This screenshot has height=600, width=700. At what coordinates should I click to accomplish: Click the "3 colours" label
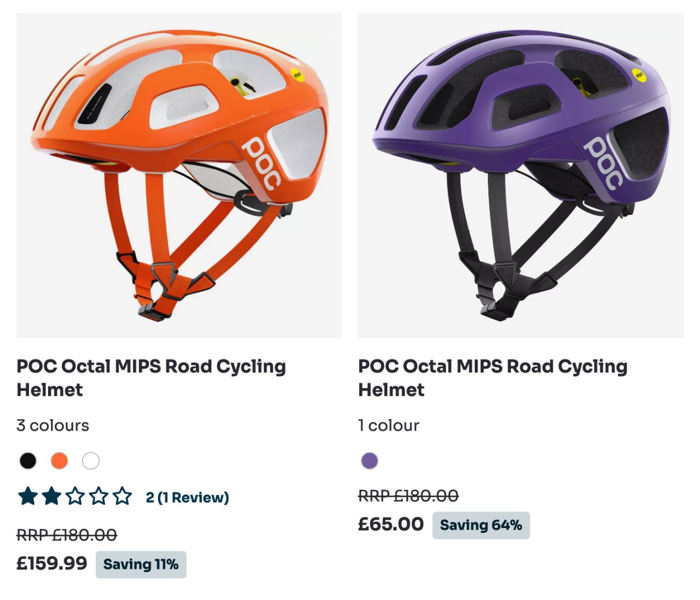(52, 425)
